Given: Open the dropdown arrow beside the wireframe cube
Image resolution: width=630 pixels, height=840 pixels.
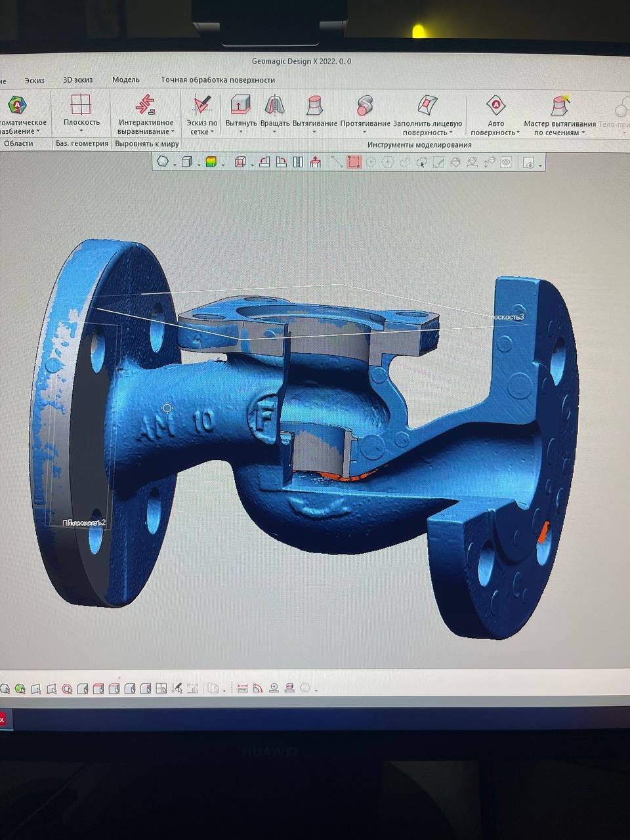Looking at the screenshot, I should click(x=198, y=164).
